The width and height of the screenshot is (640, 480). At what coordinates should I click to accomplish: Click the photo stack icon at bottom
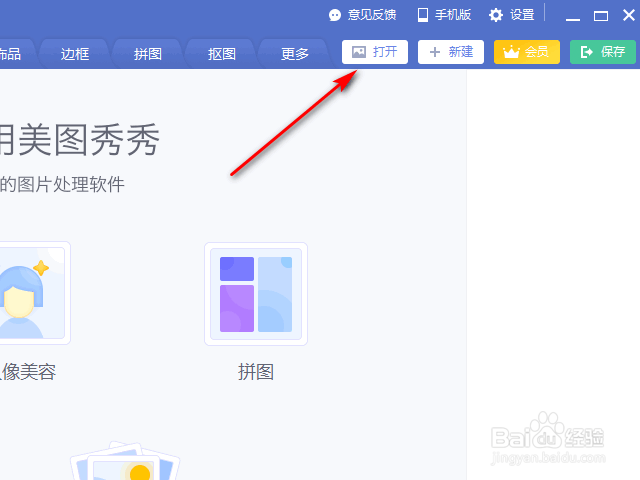click(125, 460)
